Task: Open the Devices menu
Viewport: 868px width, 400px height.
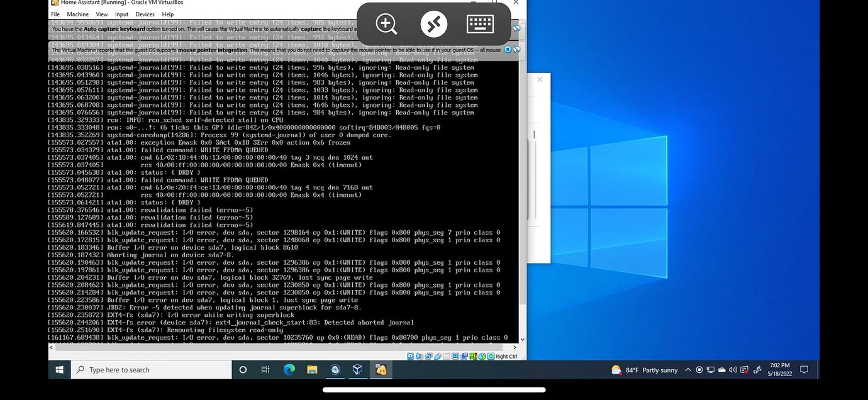Action: [x=147, y=14]
